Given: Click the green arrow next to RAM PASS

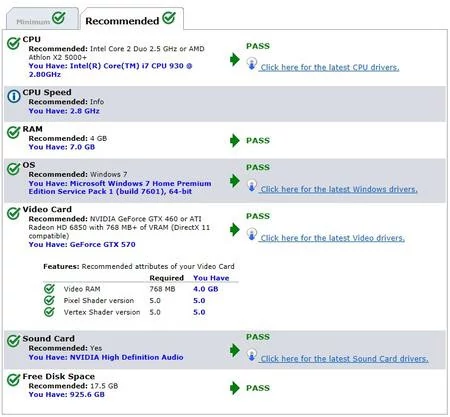Looking at the screenshot, I should tap(235, 140).
